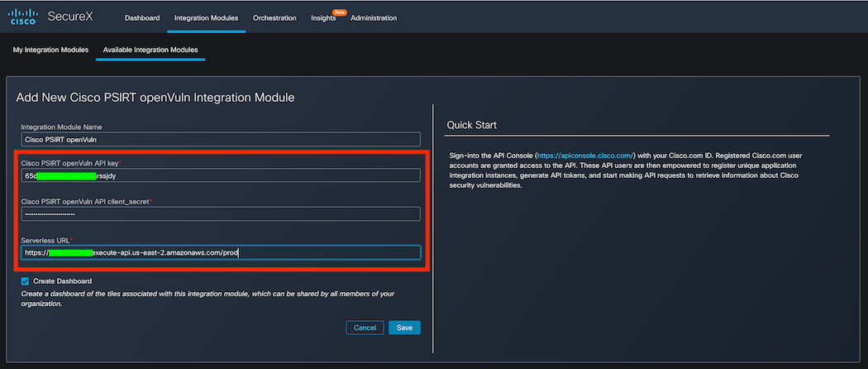Click the Beta badge on Insights

339,12
